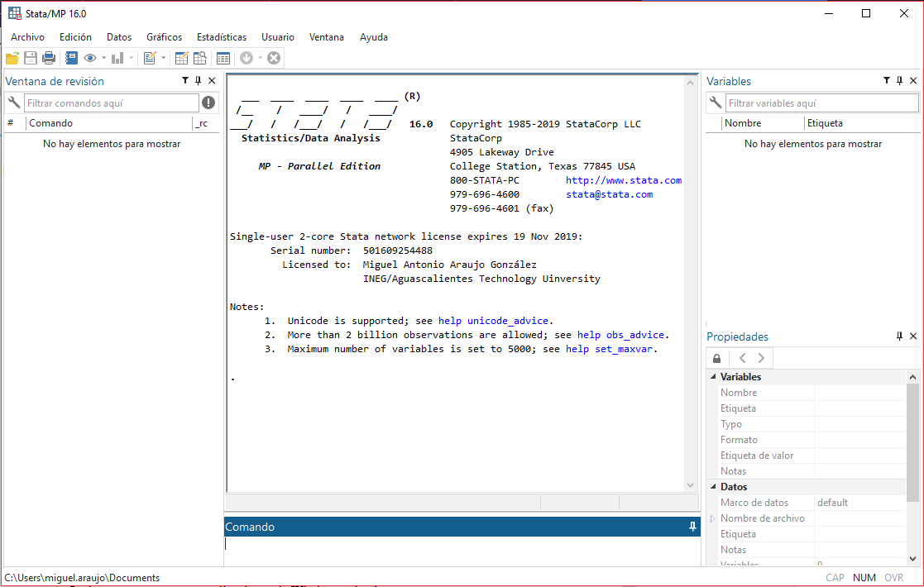924x587 pixels.
Task: Collapse the Datos section in Propiedades
Action: click(x=714, y=487)
